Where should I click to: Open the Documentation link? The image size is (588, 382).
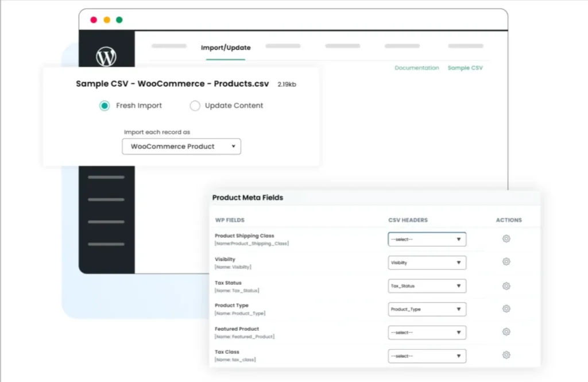pyautogui.click(x=417, y=68)
